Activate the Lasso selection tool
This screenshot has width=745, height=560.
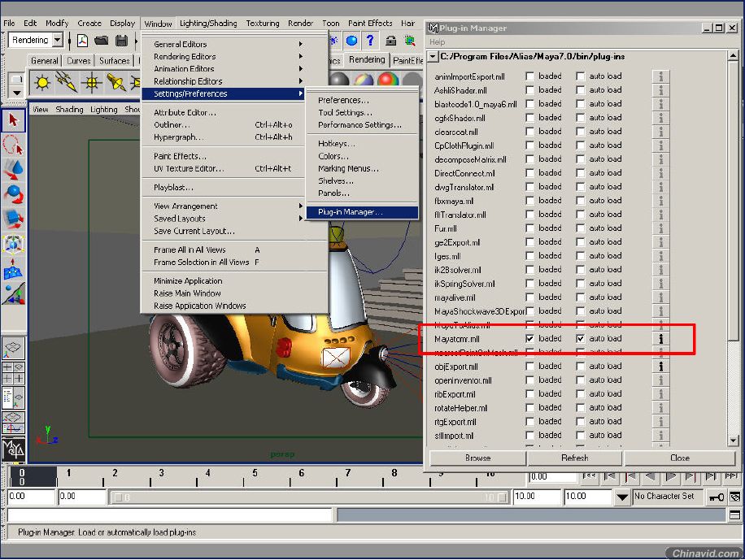[x=13, y=145]
